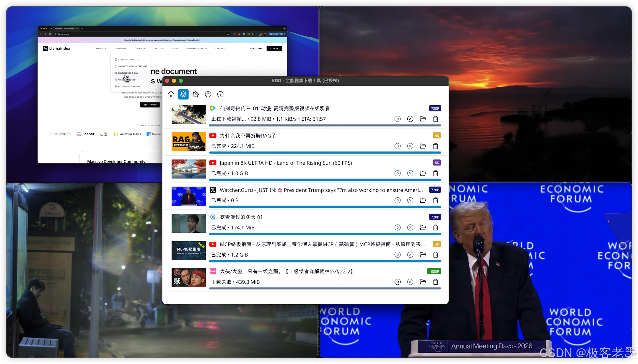Delete the 仙剑奇侠传三_01 download

(x=436, y=119)
